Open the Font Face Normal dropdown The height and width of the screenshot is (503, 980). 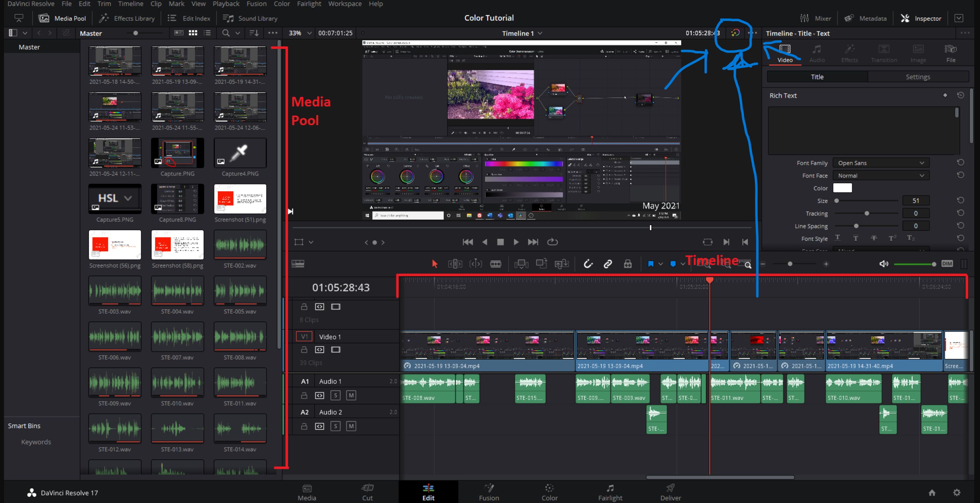881,175
